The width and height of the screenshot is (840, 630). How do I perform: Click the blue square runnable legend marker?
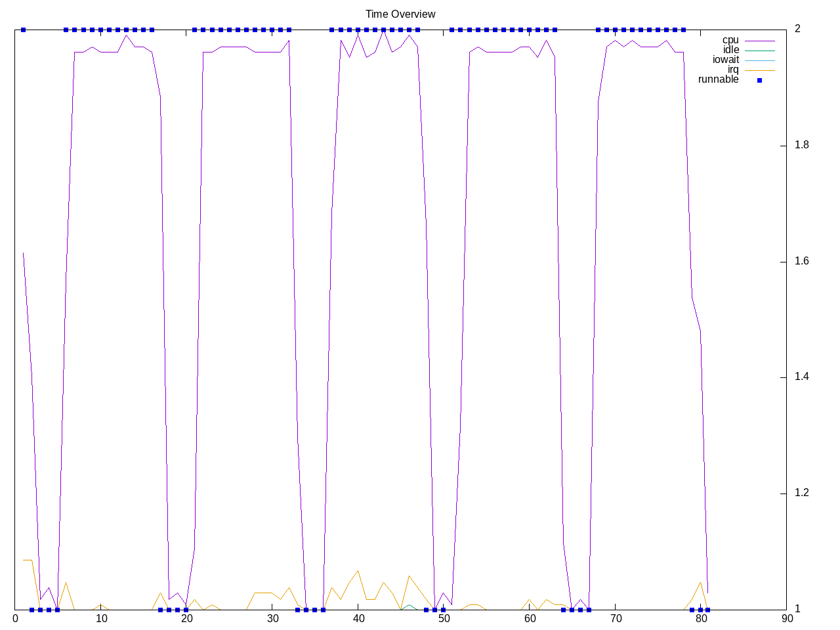coord(759,80)
